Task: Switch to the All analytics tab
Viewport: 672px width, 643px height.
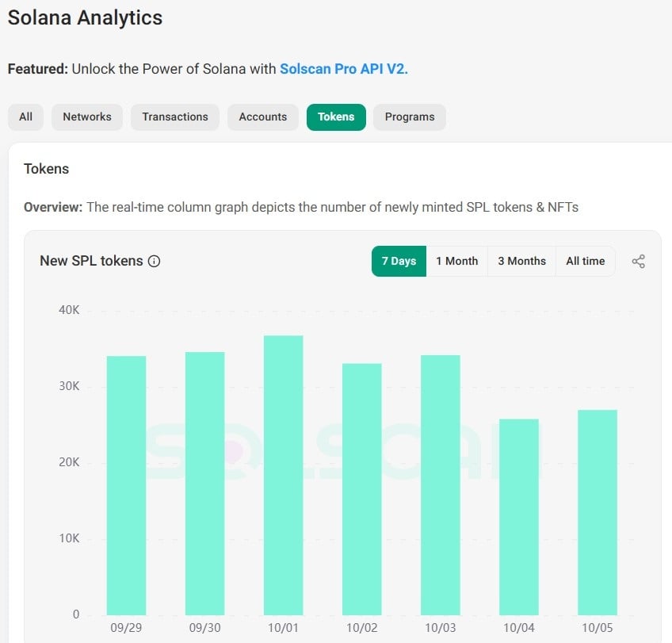Action: [x=26, y=117]
